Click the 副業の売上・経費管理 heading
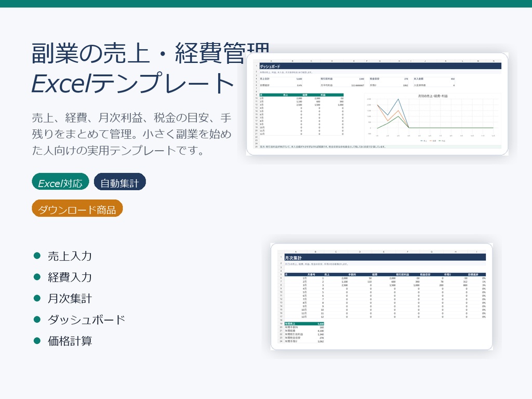532x399 pixels. [150, 54]
